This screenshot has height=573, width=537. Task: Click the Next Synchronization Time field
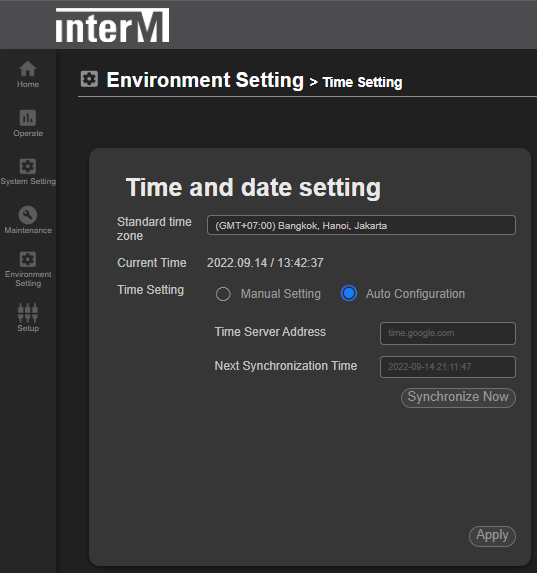pos(448,367)
